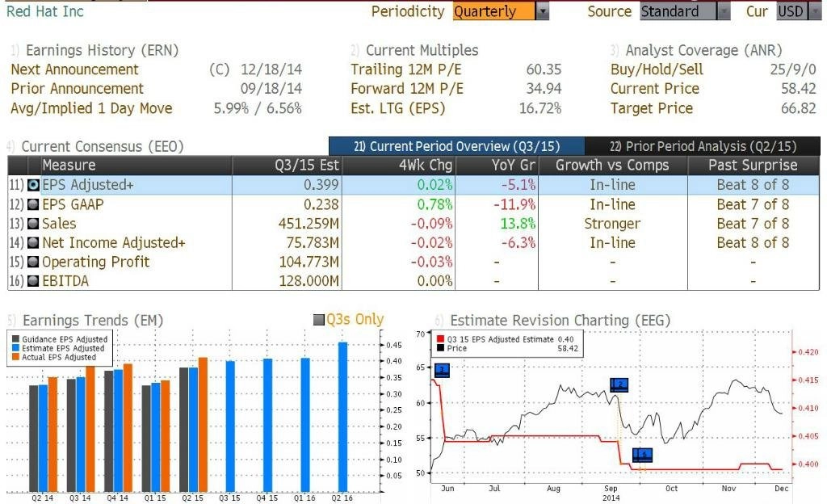Click the Red Hat Inc company name

[x=45, y=11]
